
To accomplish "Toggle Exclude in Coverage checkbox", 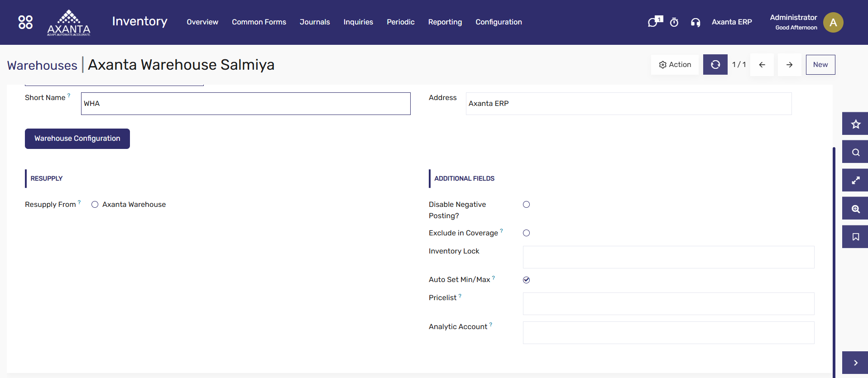I will [x=526, y=233].
